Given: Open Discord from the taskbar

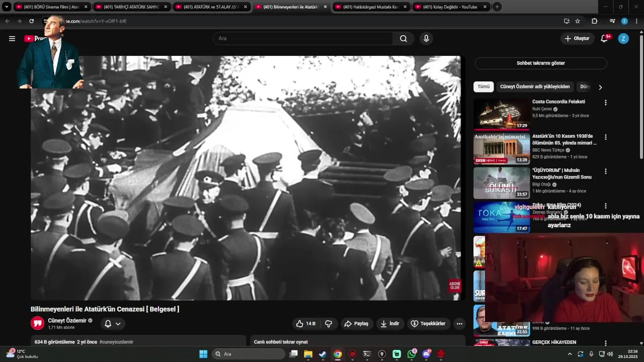Looking at the screenshot, I should pos(427,354).
